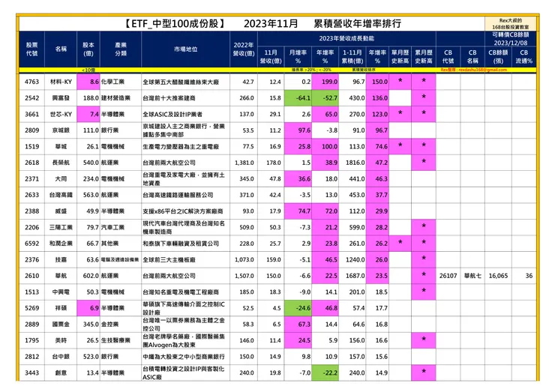Select the pink 8.6 capital cell
The image size is (555, 392).
[88, 82]
